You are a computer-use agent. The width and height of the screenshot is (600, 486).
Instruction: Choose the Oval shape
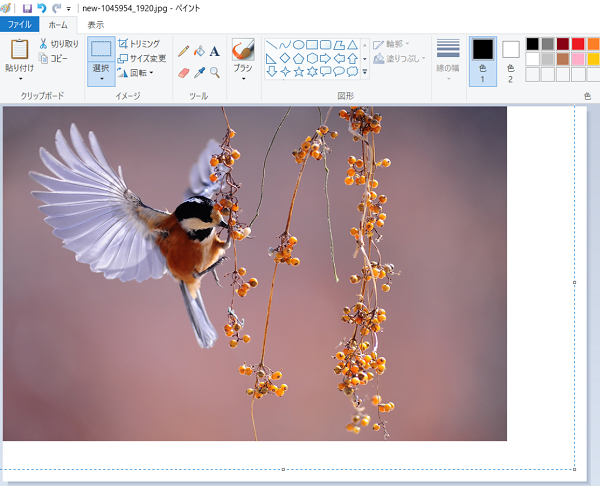298,45
